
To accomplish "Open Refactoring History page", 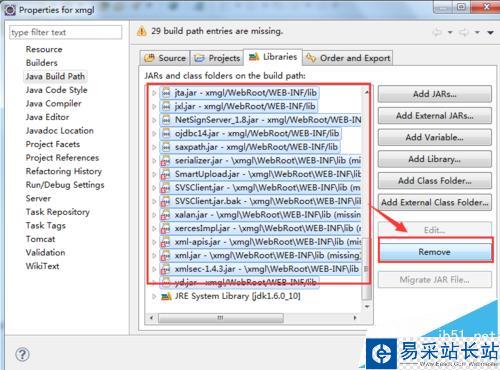I will [64, 171].
